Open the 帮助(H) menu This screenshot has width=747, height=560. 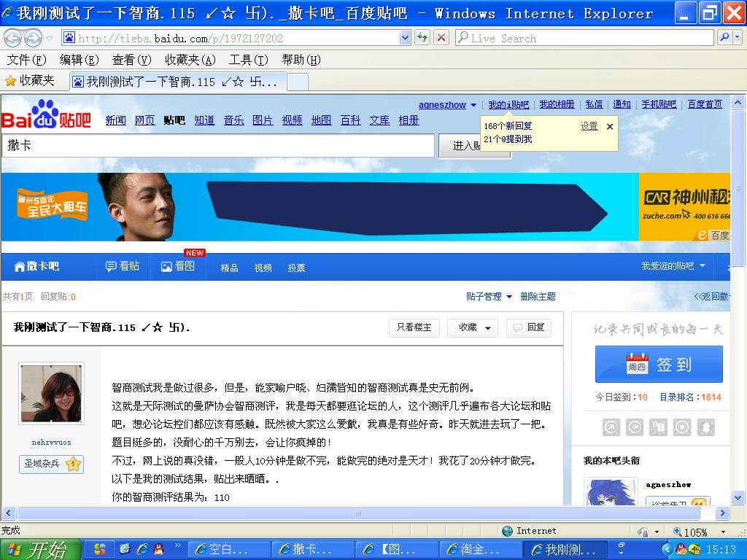[301, 60]
